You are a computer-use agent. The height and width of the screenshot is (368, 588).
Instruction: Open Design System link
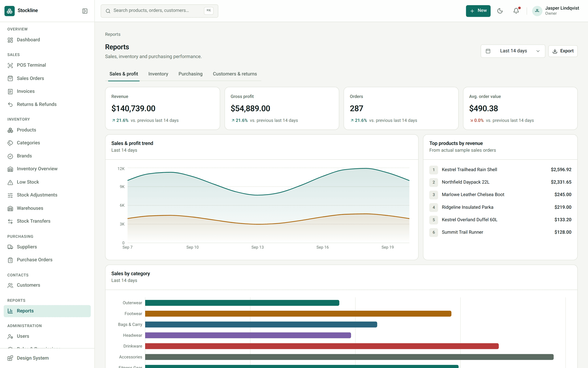click(x=47, y=358)
